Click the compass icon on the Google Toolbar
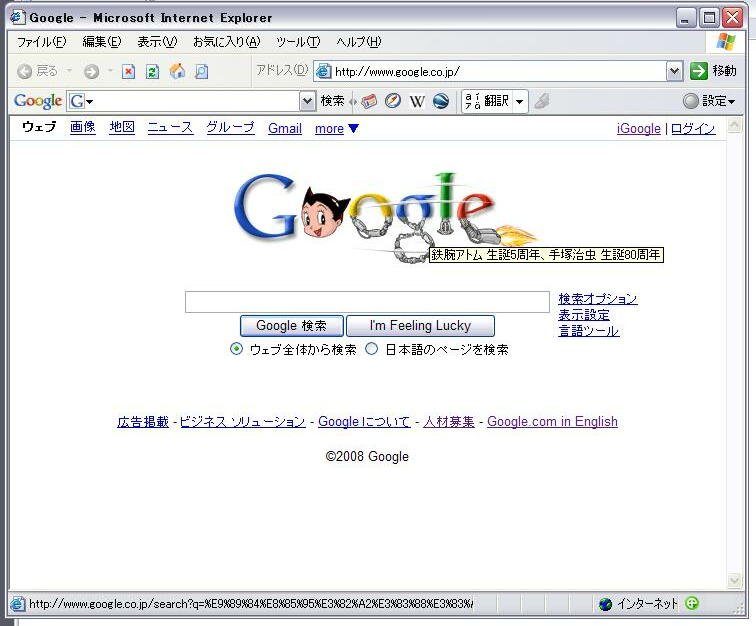756x626 pixels. pos(393,101)
